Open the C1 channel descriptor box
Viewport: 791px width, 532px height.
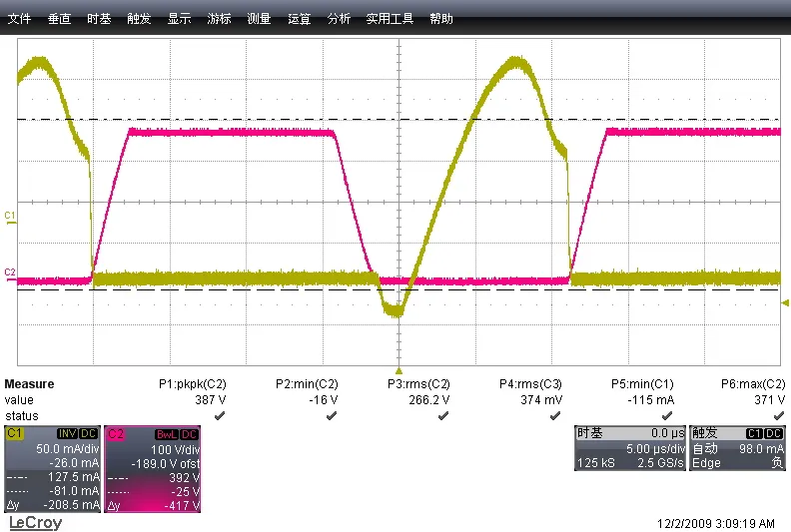pos(53,469)
